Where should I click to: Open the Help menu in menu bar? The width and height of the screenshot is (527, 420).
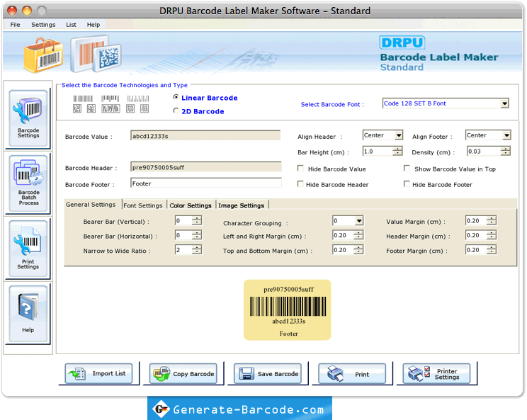93,25
